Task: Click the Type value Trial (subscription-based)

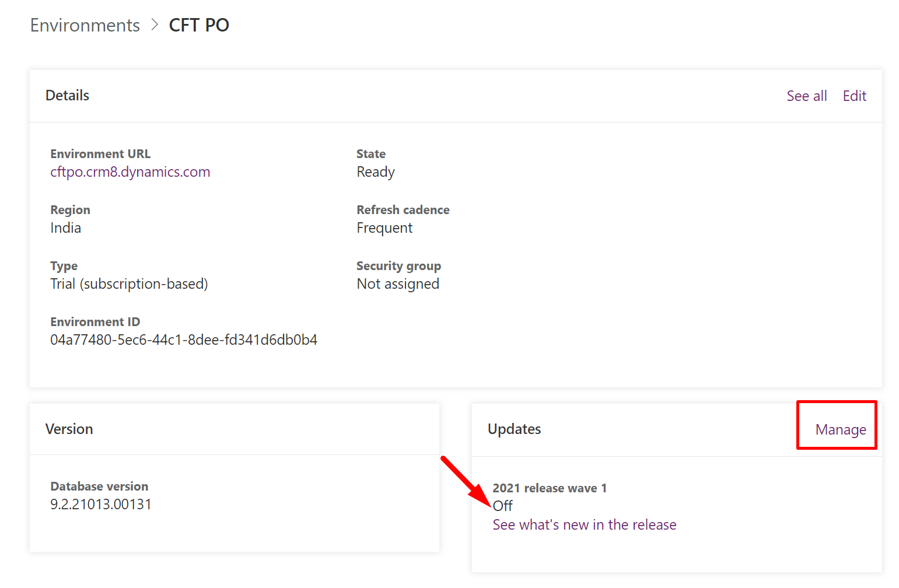Action: click(x=129, y=284)
